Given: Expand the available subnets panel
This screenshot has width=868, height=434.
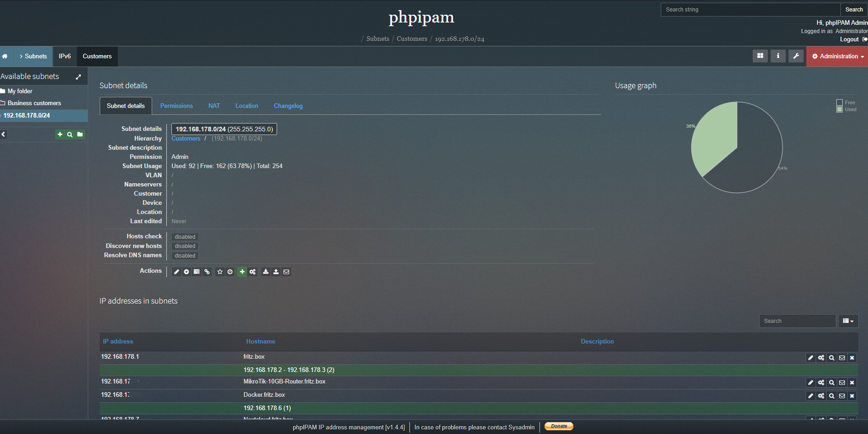Looking at the screenshot, I should [x=78, y=77].
